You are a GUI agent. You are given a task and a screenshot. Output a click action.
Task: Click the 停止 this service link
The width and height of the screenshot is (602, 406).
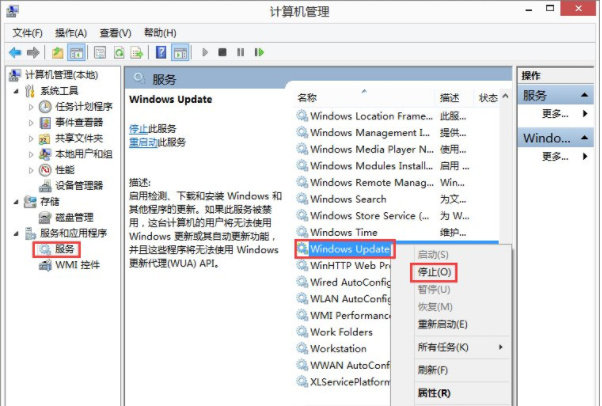pos(139,129)
